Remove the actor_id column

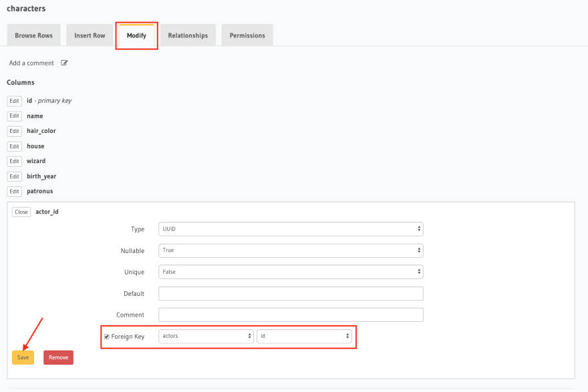pos(59,357)
